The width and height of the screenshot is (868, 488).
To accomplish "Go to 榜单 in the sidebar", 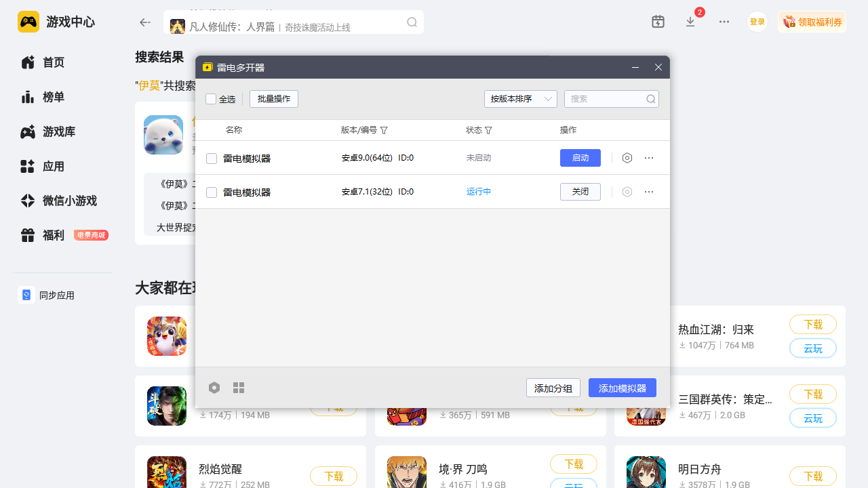I will tap(53, 97).
